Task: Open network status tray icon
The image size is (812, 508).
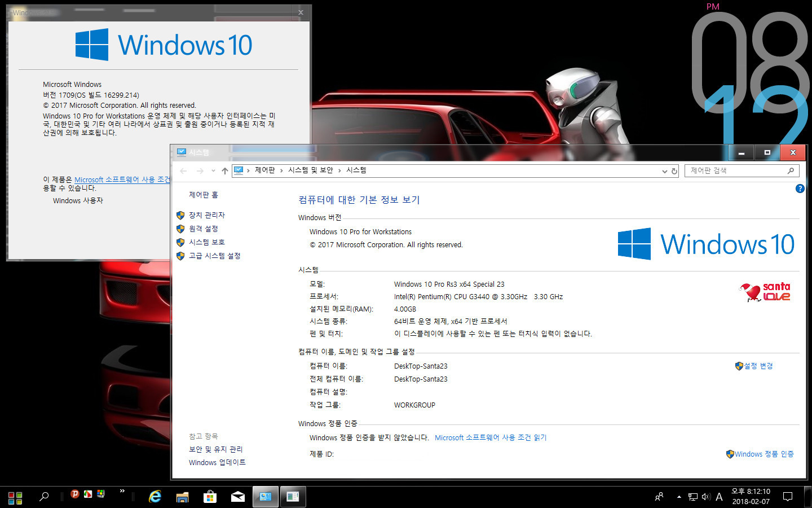Action: (x=693, y=497)
